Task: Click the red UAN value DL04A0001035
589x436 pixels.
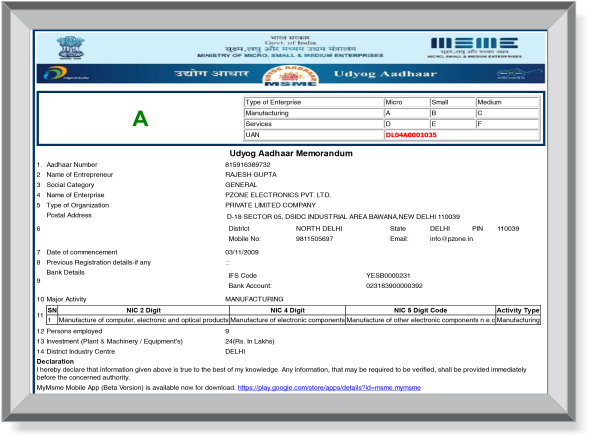Action: point(411,135)
